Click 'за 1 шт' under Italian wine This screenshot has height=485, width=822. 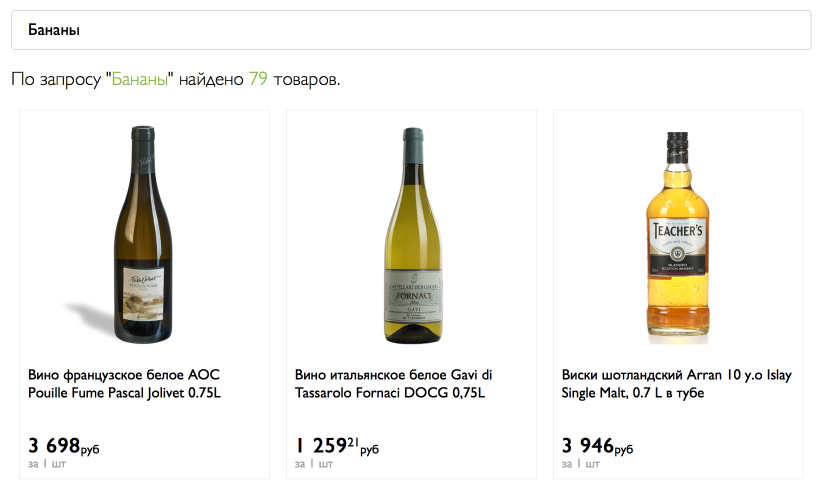point(314,464)
